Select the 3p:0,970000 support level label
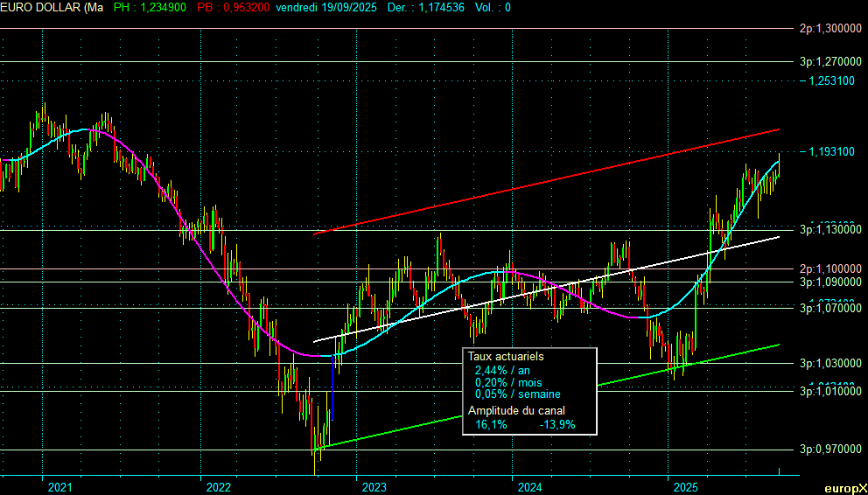The width and height of the screenshot is (868, 495). tap(830, 450)
